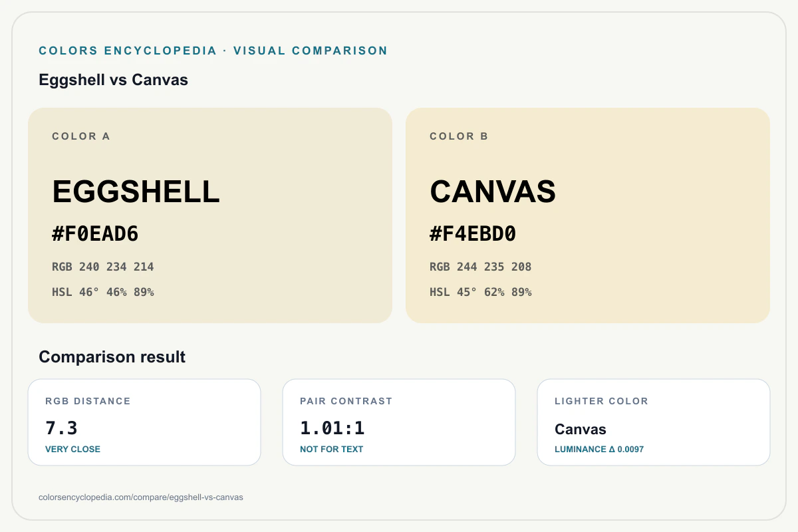Click the VERY CLOSE label
Image resolution: width=798 pixels, height=532 pixels.
point(72,449)
